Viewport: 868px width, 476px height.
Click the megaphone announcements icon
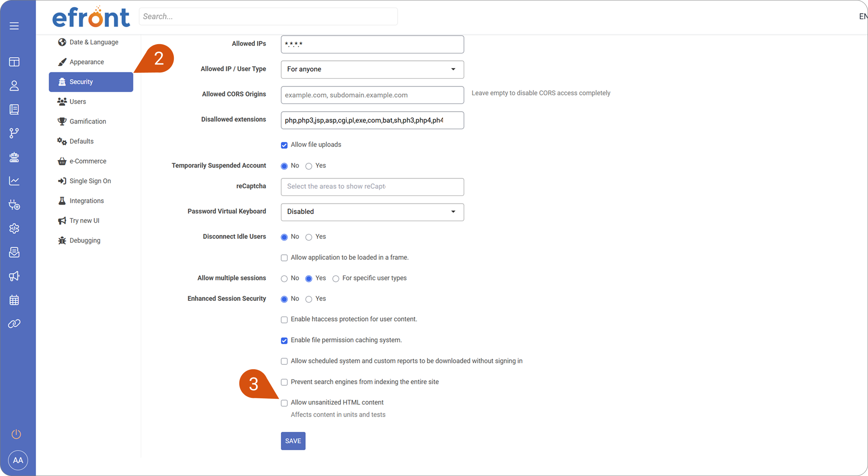click(14, 276)
